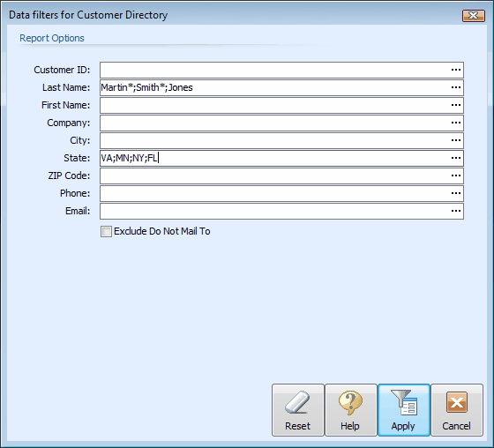Click the ellipsis button beside Email
Screen dimensions: 494x448
click(456, 211)
